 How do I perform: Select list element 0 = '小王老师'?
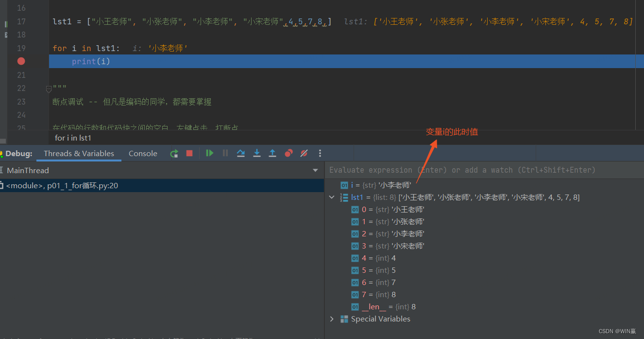tap(388, 210)
